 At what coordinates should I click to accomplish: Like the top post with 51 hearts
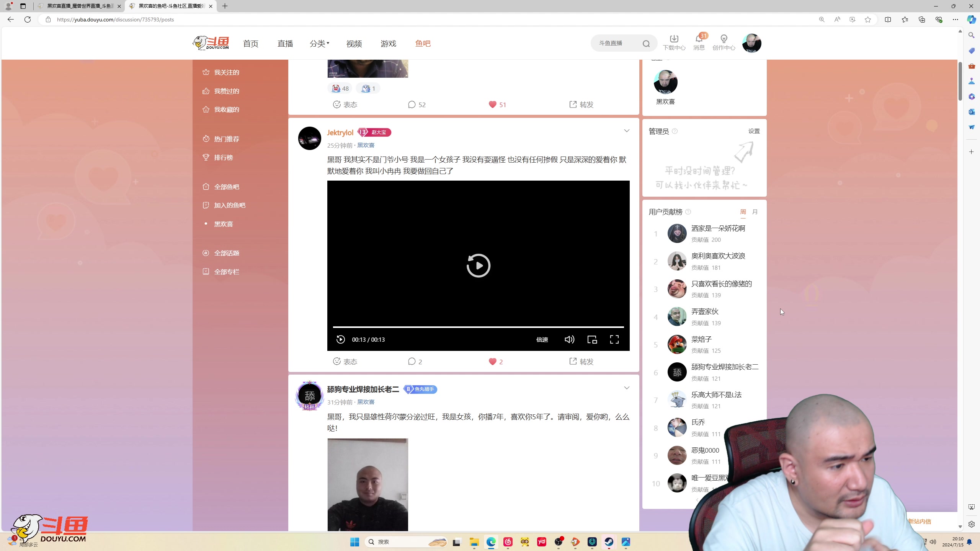pos(497,104)
